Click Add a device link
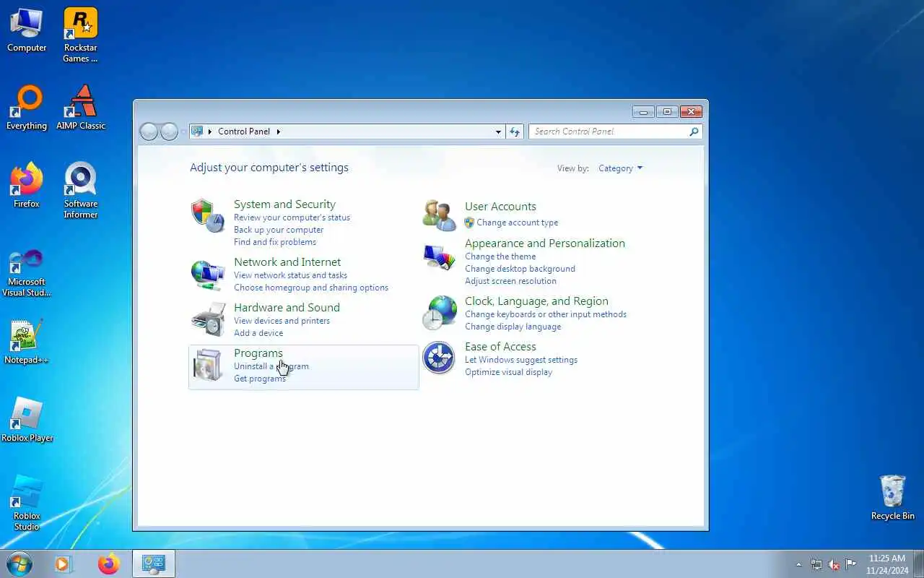This screenshot has width=924, height=578. click(258, 333)
